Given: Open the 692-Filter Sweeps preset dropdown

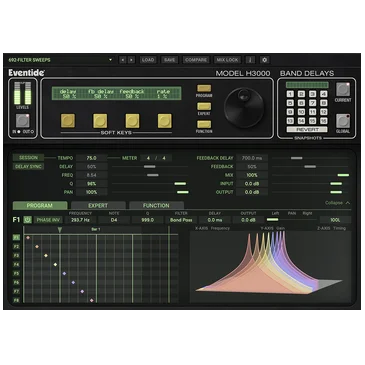Looking at the screenshot, I should pos(60,60).
